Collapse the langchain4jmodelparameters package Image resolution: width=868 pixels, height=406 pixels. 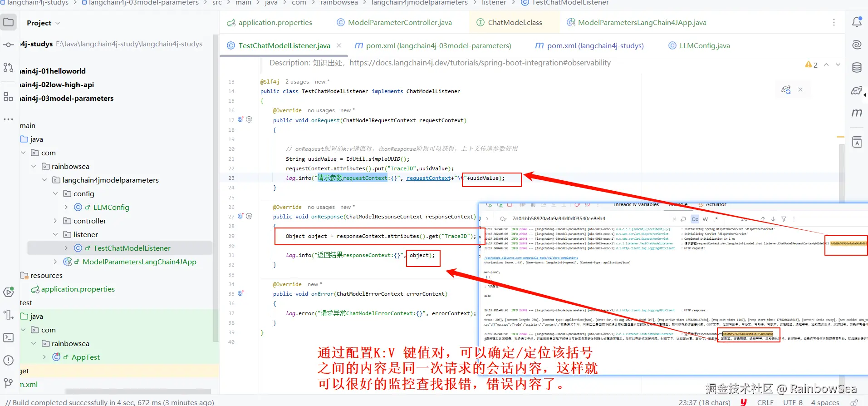[44, 180]
